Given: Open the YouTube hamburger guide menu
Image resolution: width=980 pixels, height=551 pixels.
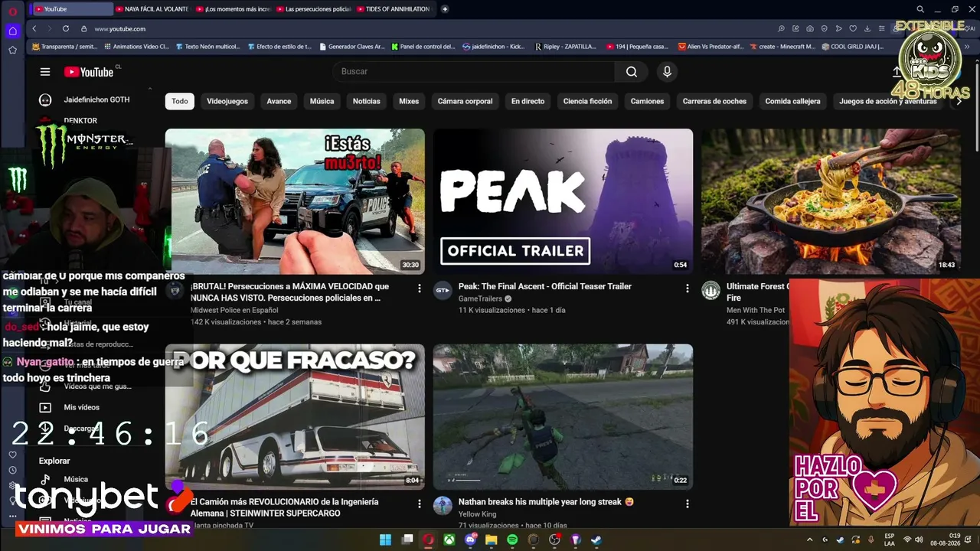Looking at the screenshot, I should tap(45, 72).
